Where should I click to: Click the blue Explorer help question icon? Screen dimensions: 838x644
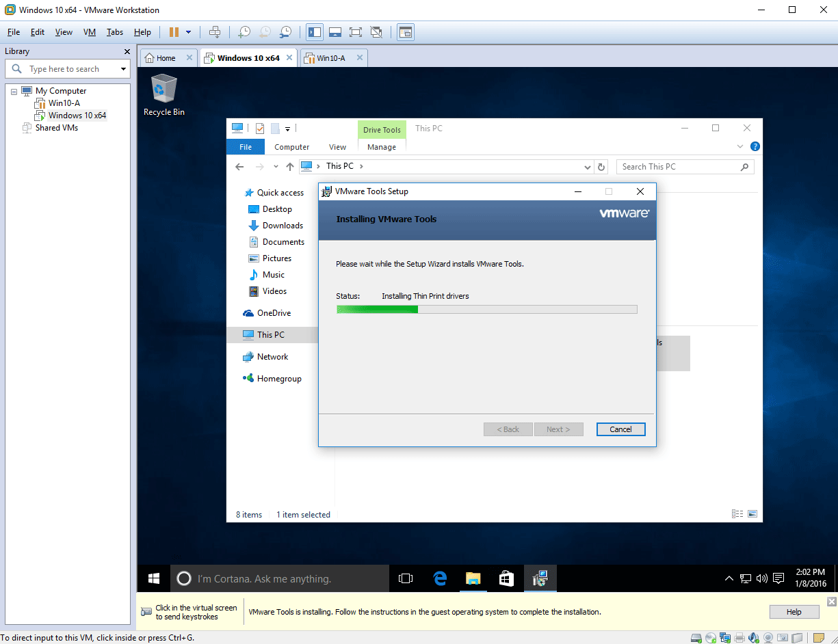coord(755,146)
